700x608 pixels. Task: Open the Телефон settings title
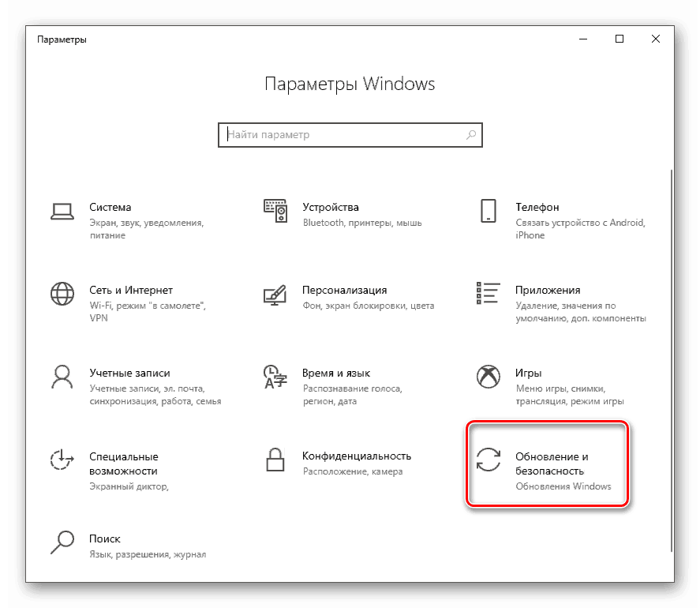(537, 208)
